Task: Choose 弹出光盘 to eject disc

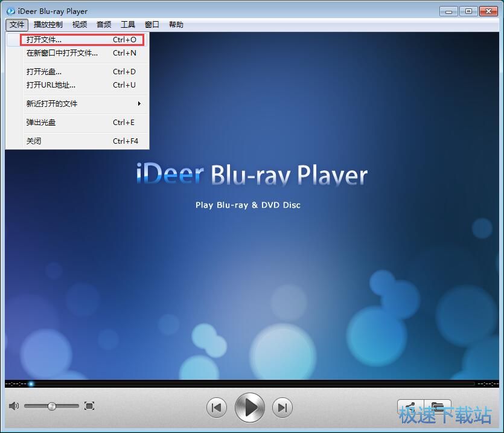Action: coord(77,122)
